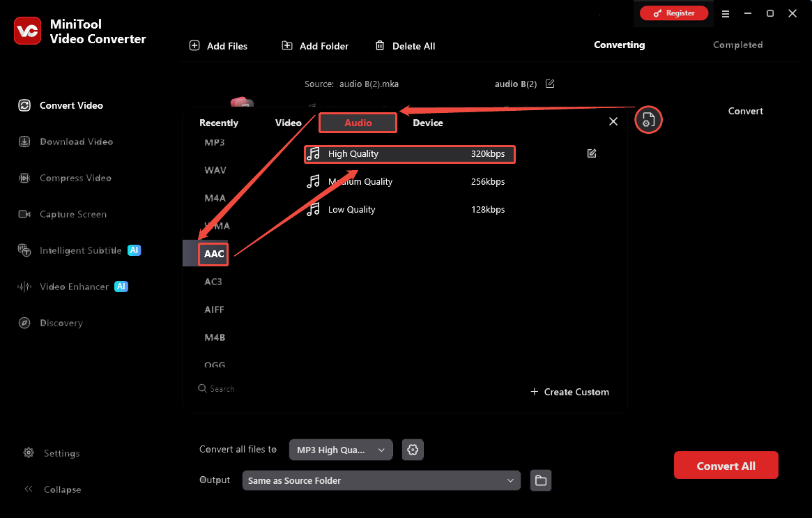812x518 pixels.
Task: Browse the output folder icon
Action: 541,480
